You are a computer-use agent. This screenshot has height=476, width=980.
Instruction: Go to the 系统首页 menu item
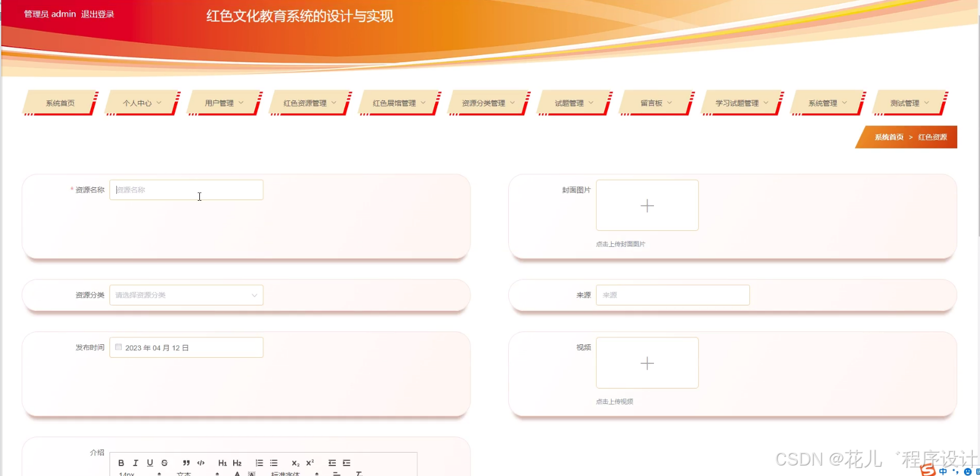[60, 103]
